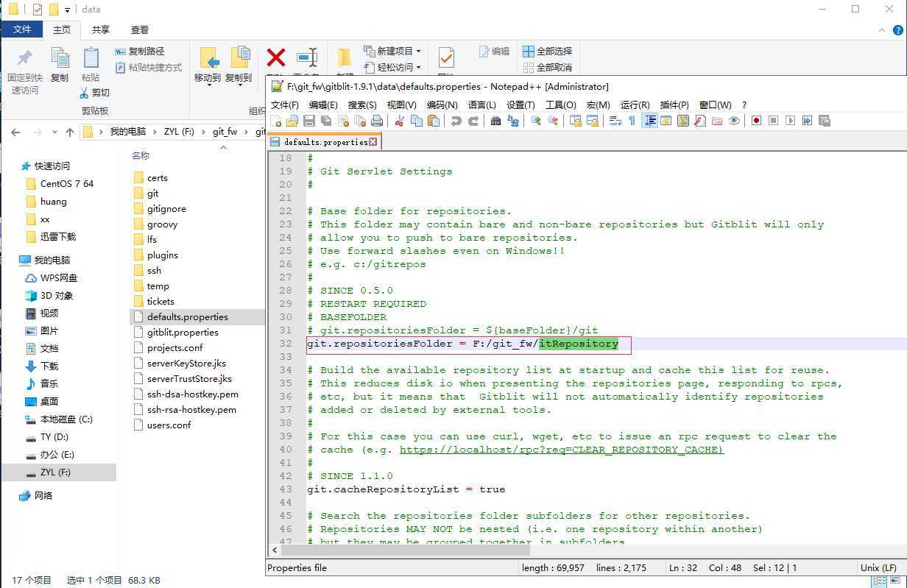Click the Stop macro recording toolbar icon
This screenshot has width=907, height=588.
(x=773, y=121)
